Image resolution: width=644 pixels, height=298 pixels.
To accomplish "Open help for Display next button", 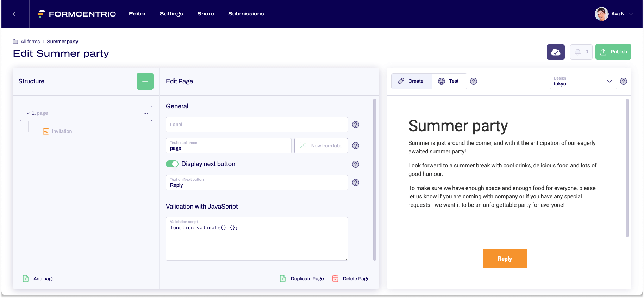I will (356, 164).
